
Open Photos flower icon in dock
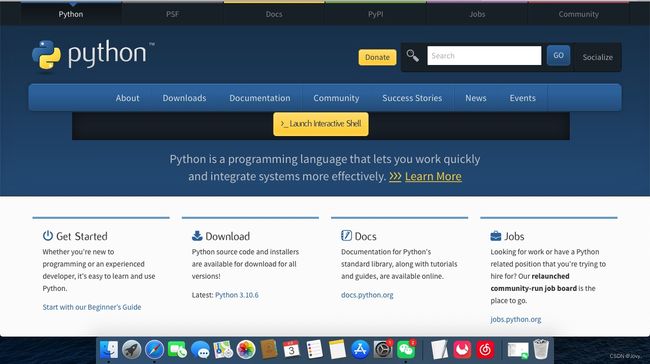click(246, 349)
